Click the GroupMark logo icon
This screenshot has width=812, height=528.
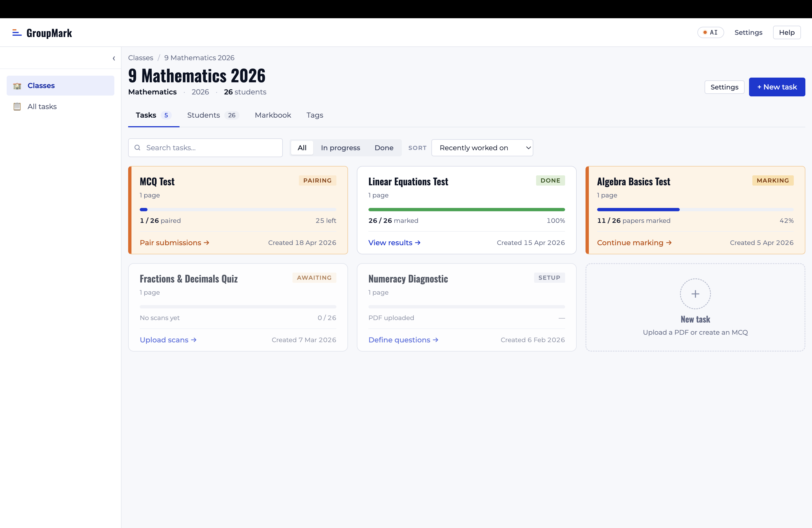point(16,32)
